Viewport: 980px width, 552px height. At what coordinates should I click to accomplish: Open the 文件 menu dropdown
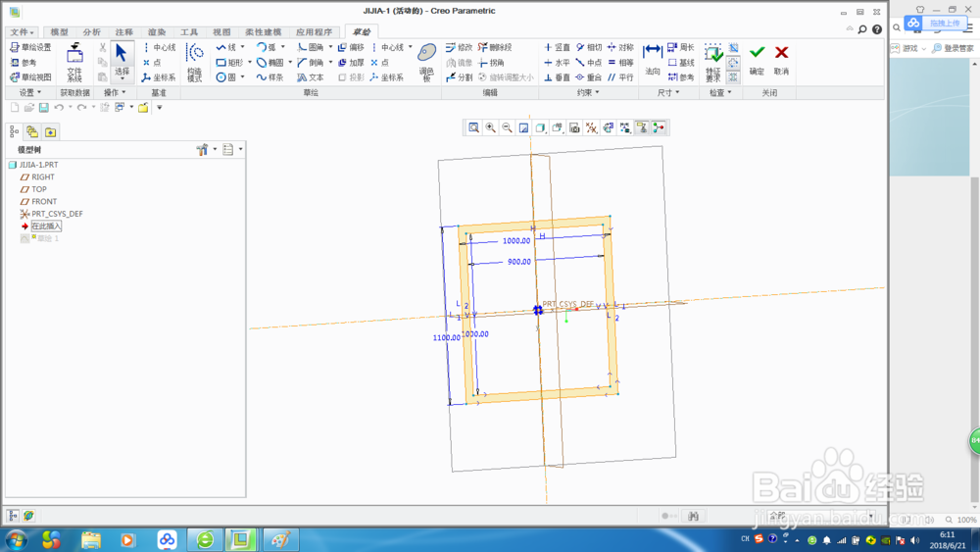[x=22, y=32]
